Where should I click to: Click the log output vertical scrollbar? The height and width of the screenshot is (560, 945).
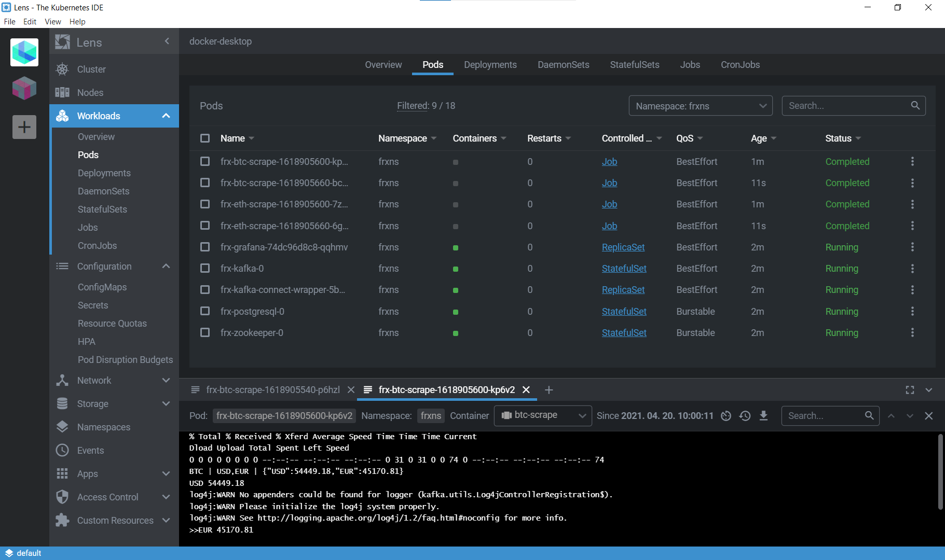(940, 472)
